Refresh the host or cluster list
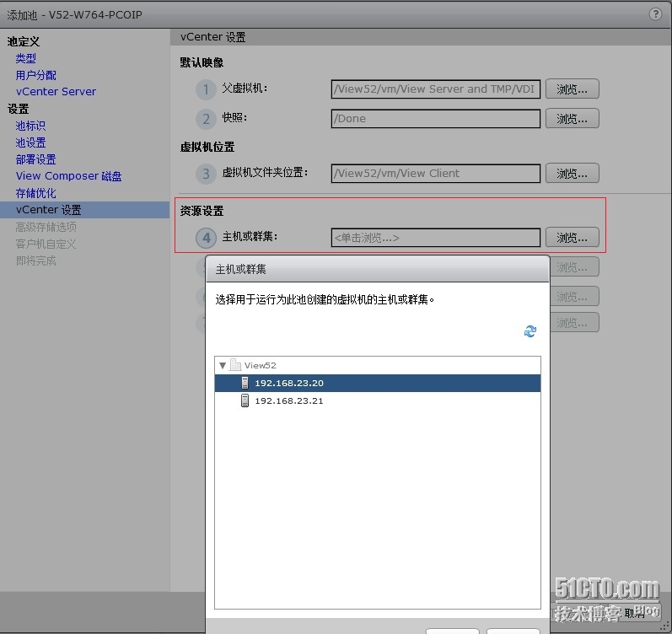The width and height of the screenshot is (672, 634). pyautogui.click(x=530, y=331)
